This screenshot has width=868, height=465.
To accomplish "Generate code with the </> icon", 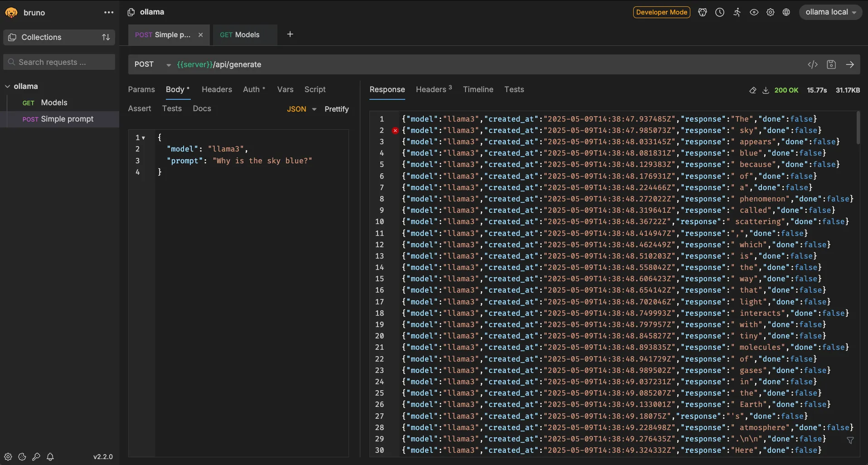I will [813, 64].
